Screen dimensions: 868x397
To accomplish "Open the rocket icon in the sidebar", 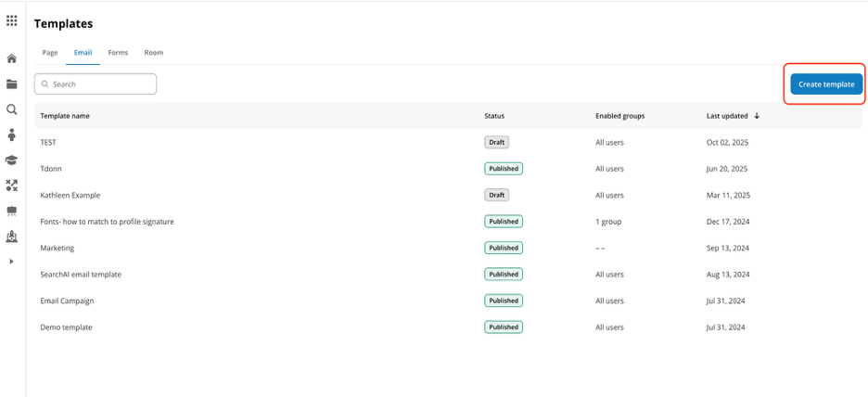I will coord(12,237).
